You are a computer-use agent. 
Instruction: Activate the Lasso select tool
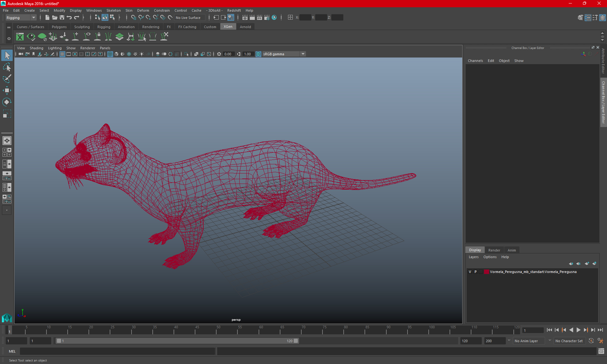pos(7,67)
